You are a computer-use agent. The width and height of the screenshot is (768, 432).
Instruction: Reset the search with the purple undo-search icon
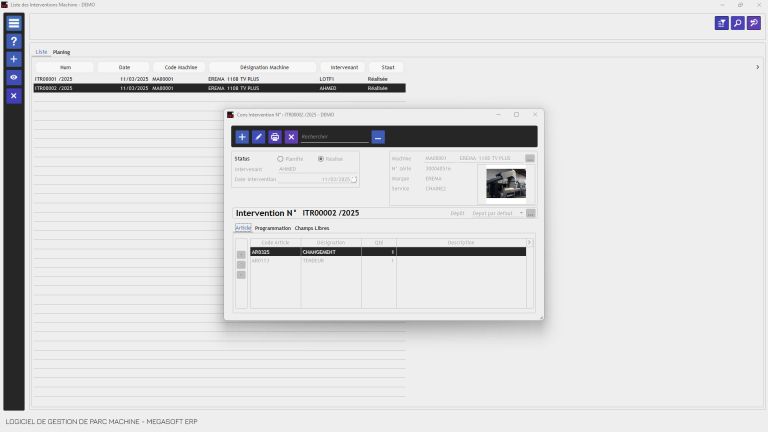754,23
